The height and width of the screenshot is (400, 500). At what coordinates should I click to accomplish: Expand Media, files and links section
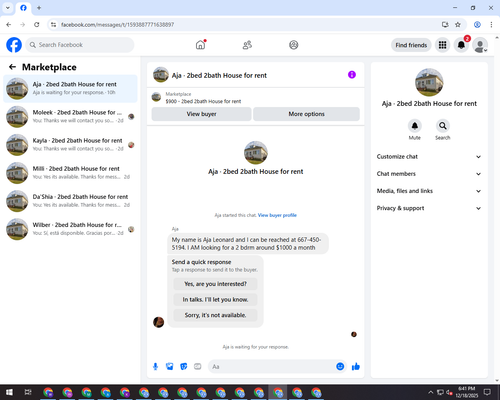429,191
